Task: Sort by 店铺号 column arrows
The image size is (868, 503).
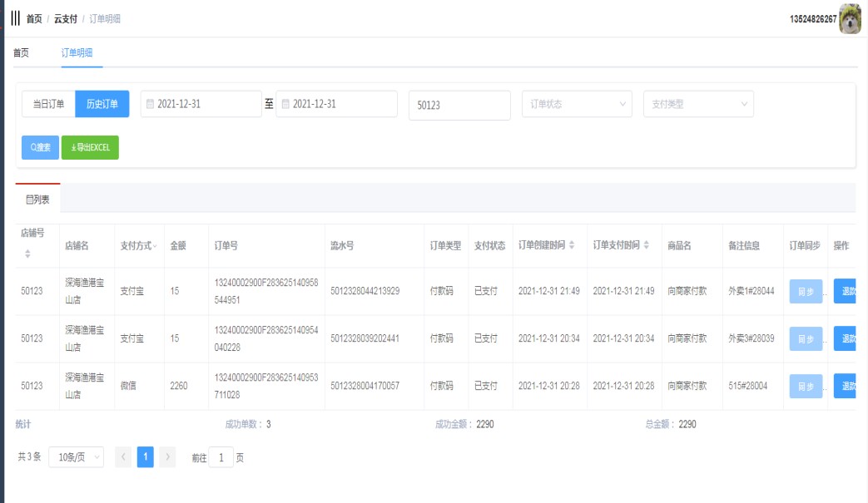Action: tap(27, 254)
